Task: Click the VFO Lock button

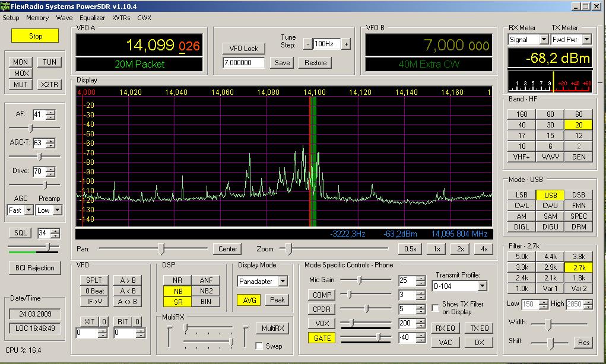Action: 243,49
